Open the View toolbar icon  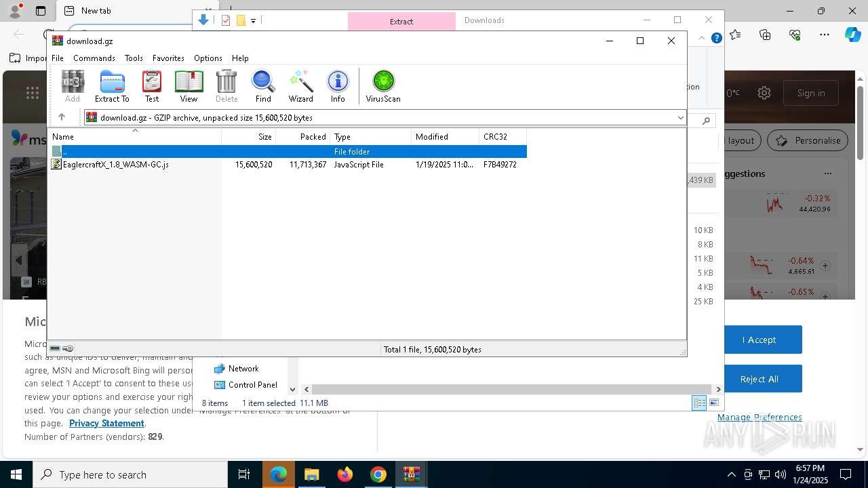(x=189, y=86)
